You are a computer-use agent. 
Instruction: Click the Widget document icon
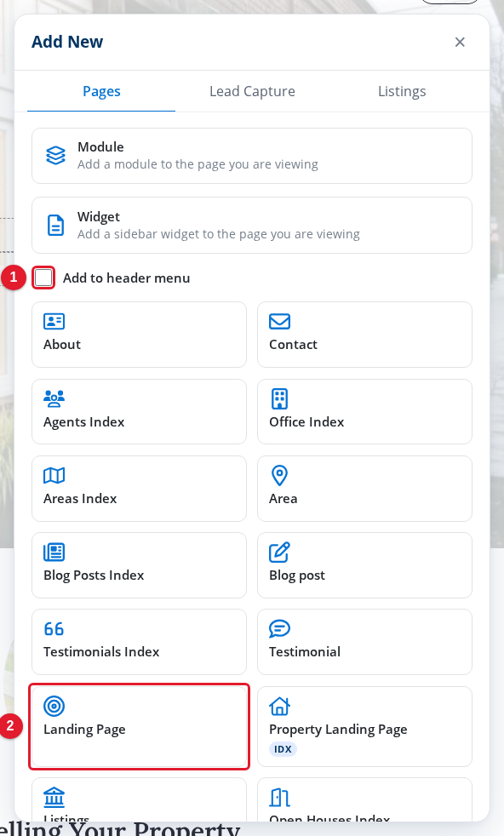click(x=55, y=225)
